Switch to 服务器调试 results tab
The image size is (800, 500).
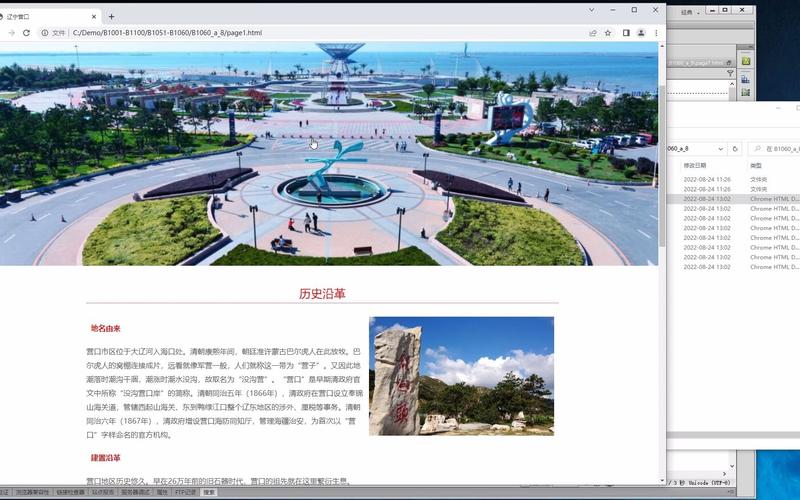[135, 492]
